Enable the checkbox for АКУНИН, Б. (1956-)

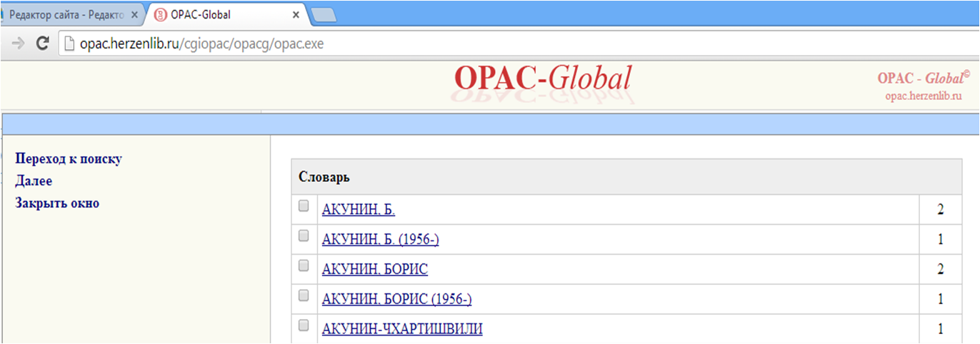pos(304,236)
